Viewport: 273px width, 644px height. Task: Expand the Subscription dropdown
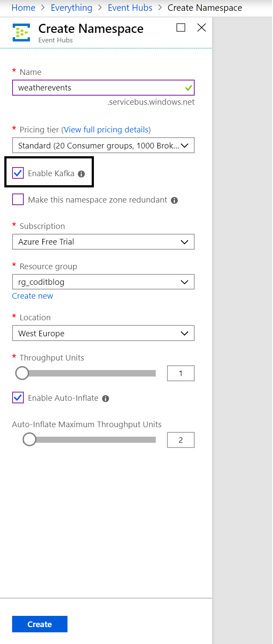(x=103, y=242)
